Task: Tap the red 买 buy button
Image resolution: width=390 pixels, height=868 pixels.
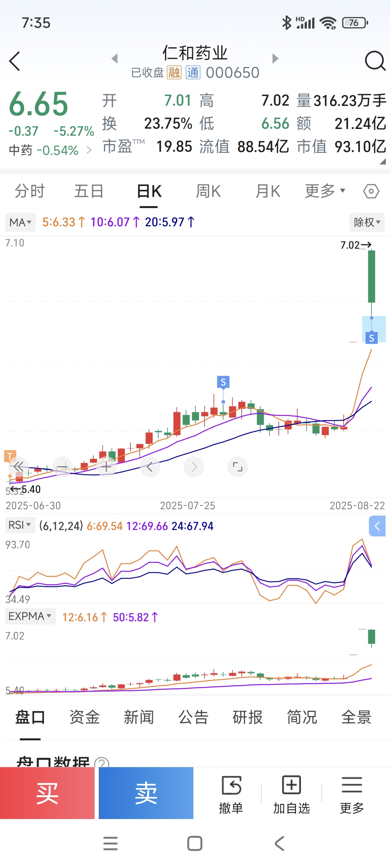Action: coord(47,793)
